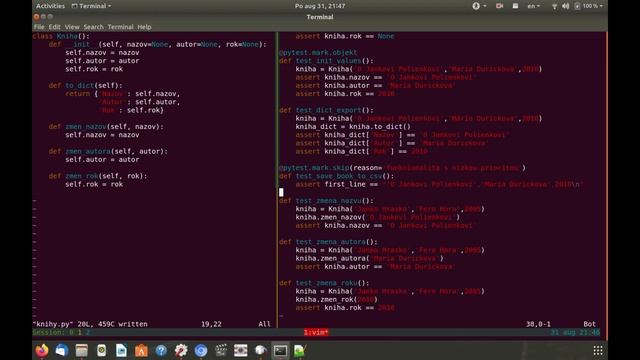Open the Help question-mark dock icon
The height and width of the screenshot is (360, 640).
pos(161,350)
